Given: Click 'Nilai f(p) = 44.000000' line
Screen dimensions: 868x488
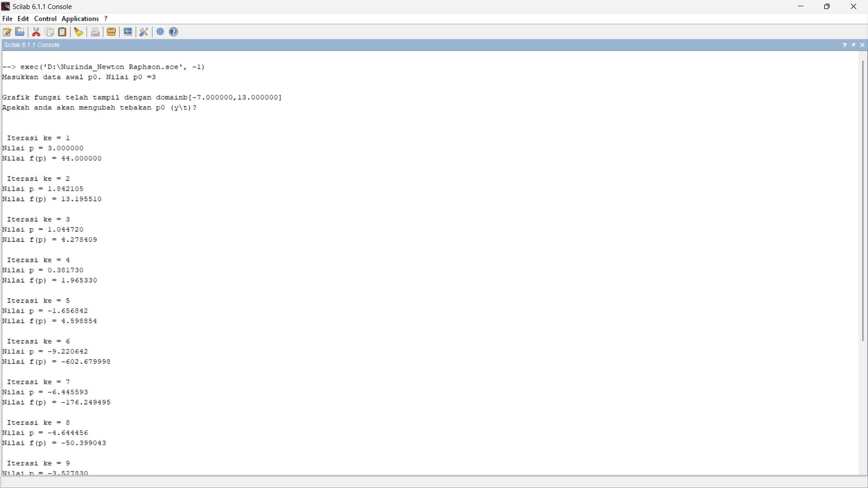Looking at the screenshot, I should point(52,159).
